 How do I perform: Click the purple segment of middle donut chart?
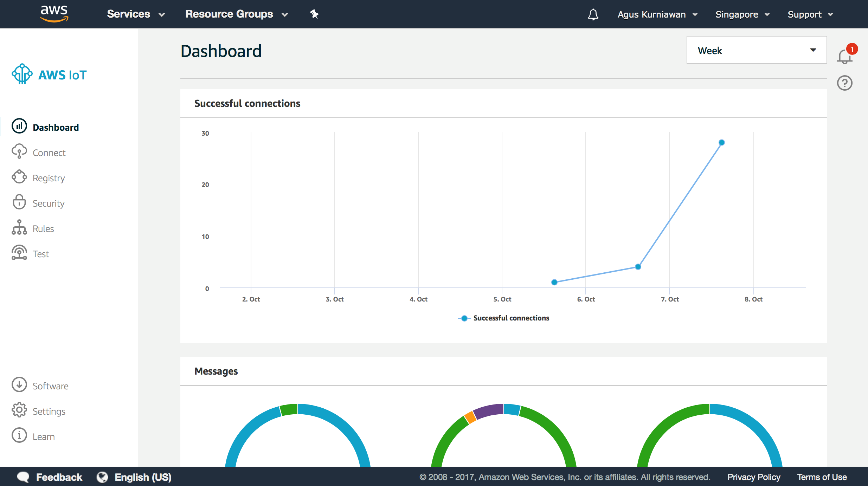pyautogui.click(x=488, y=410)
